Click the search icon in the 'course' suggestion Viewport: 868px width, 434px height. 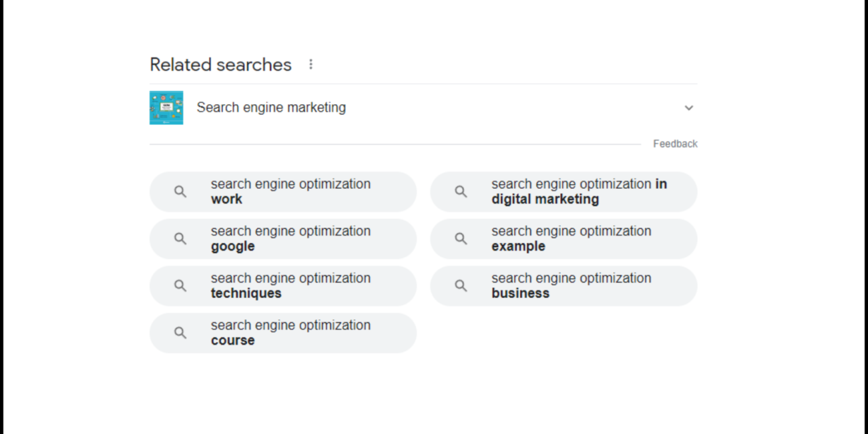point(180,333)
